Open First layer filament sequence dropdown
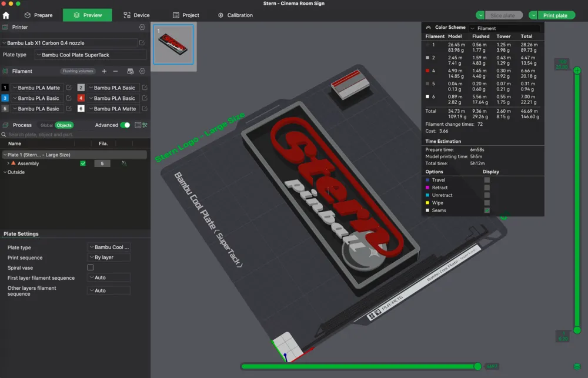This screenshot has width=588, height=378. click(x=109, y=277)
